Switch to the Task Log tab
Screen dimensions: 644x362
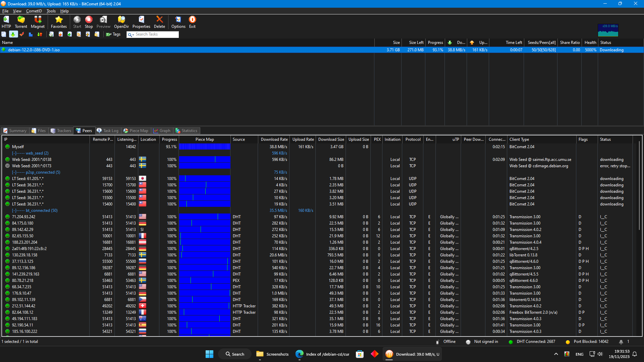[108, 131]
